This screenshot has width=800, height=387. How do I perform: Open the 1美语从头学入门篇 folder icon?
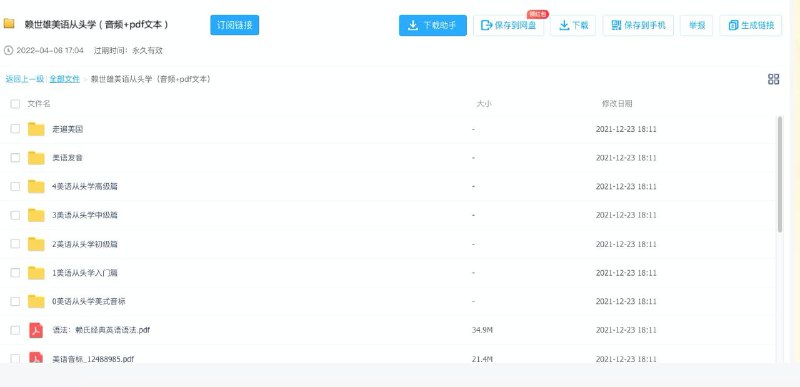[x=36, y=273]
